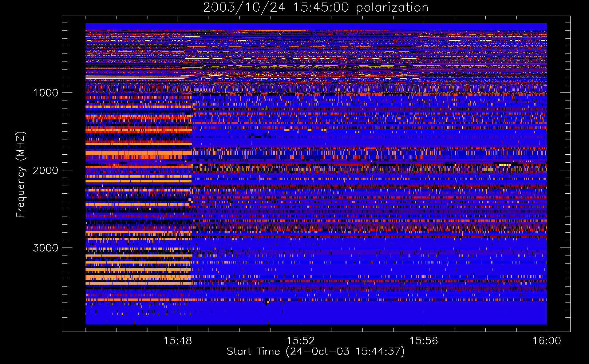Click the 16:00 time tick label
The image size is (589, 364).
click(x=547, y=341)
